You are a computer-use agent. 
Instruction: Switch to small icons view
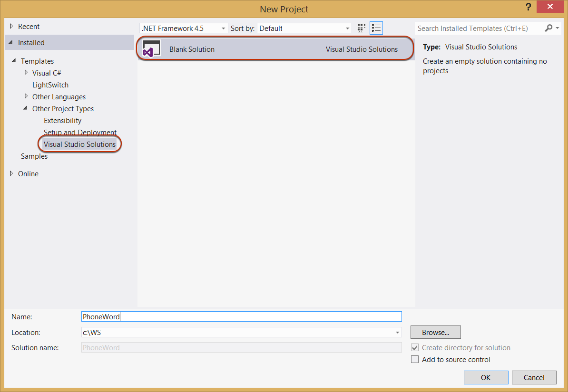click(x=362, y=28)
